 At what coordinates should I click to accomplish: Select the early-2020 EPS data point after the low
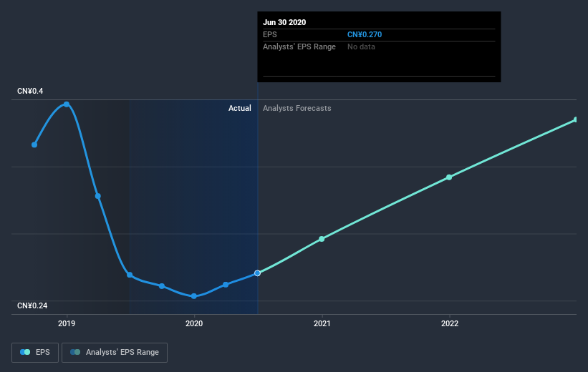tap(226, 285)
